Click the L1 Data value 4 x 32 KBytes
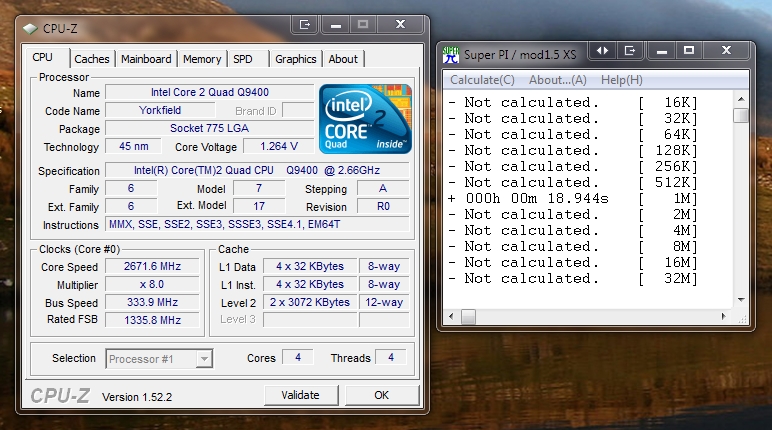 coord(310,266)
